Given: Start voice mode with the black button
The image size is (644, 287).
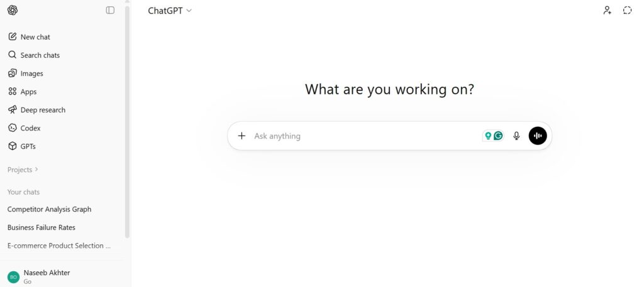Looking at the screenshot, I should coord(538,136).
